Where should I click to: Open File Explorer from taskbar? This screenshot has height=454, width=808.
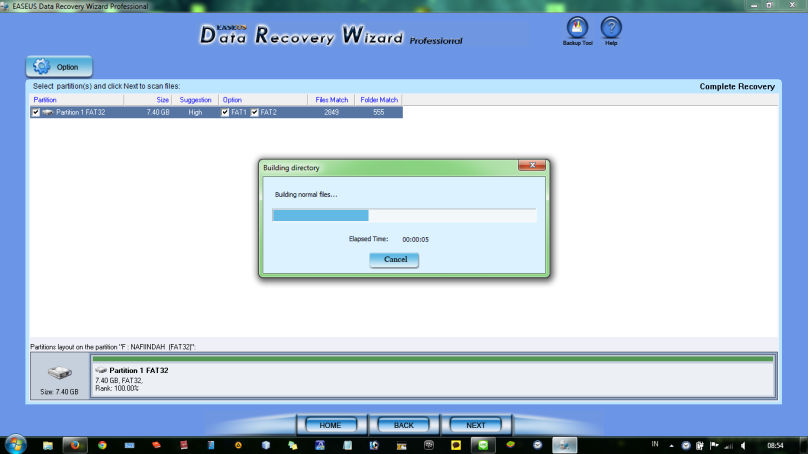(x=47, y=445)
